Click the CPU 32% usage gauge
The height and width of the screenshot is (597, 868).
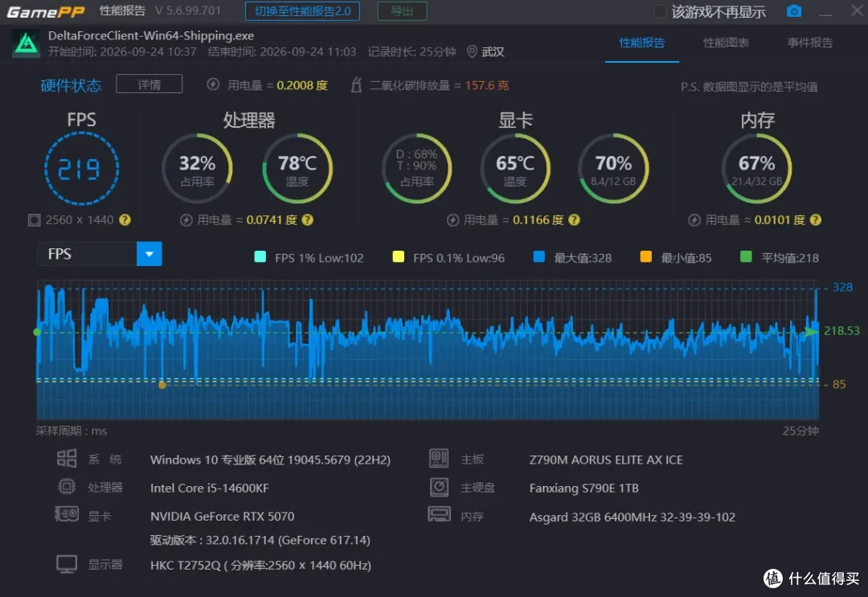[197, 169]
